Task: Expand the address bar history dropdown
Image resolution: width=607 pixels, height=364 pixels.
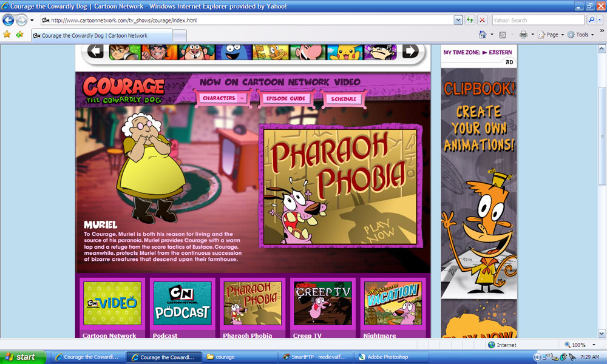Action: 458,20
